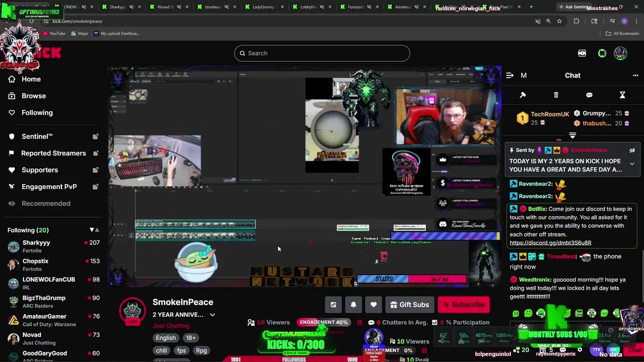Collapse the Following (20) list arrows

pos(94,230)
